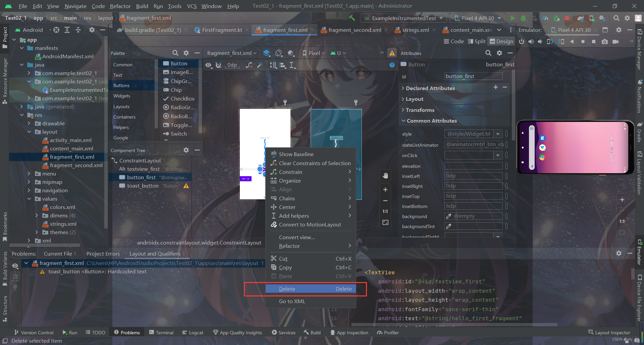
Task: Edit the id field containing button_first
Action: [473, 76]
